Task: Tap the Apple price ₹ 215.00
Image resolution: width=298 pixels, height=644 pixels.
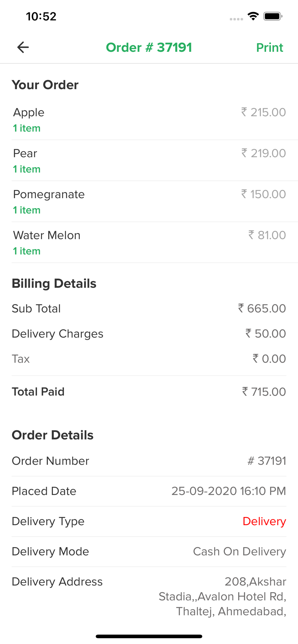Action: tap(263, 112)
